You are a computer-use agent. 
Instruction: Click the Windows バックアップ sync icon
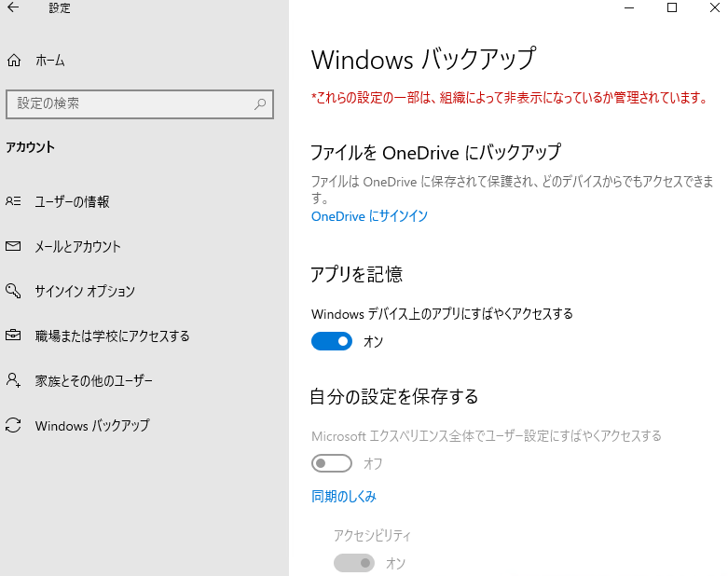(x=13, y=425)
